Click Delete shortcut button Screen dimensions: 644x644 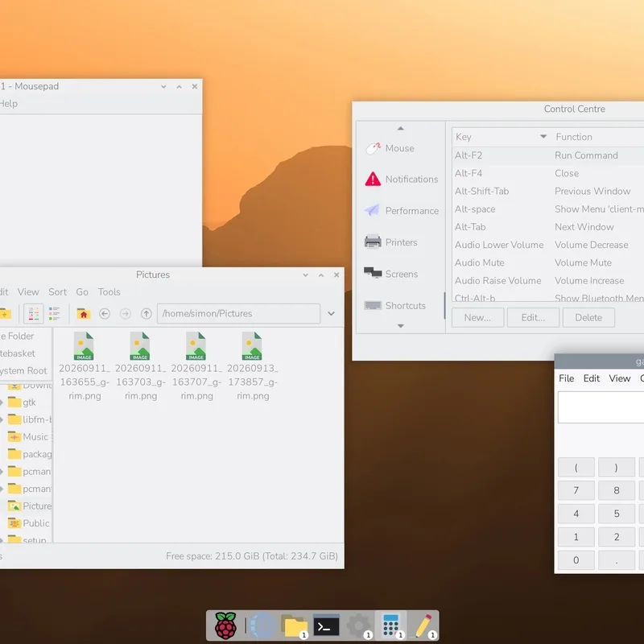pyautogui.click(x=588, y=317)
